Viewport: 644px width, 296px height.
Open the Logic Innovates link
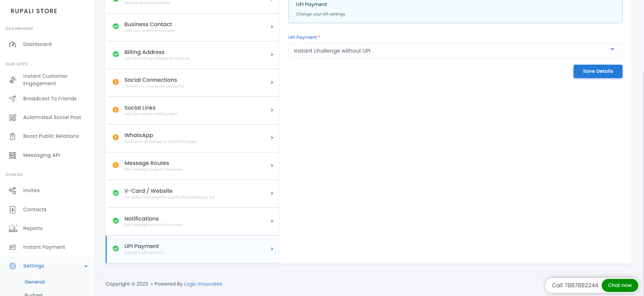[x=203, y=284]
